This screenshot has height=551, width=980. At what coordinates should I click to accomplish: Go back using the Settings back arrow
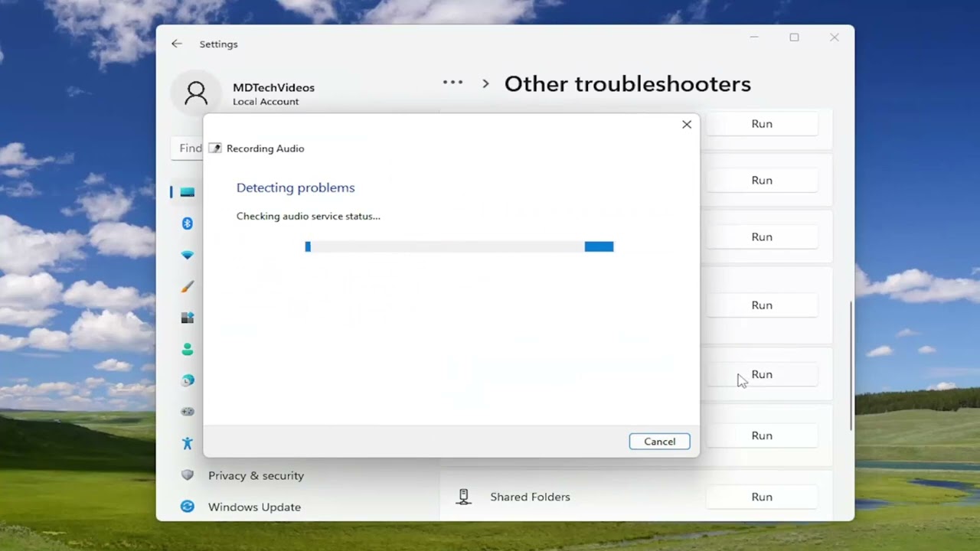(x=177, y=44)
